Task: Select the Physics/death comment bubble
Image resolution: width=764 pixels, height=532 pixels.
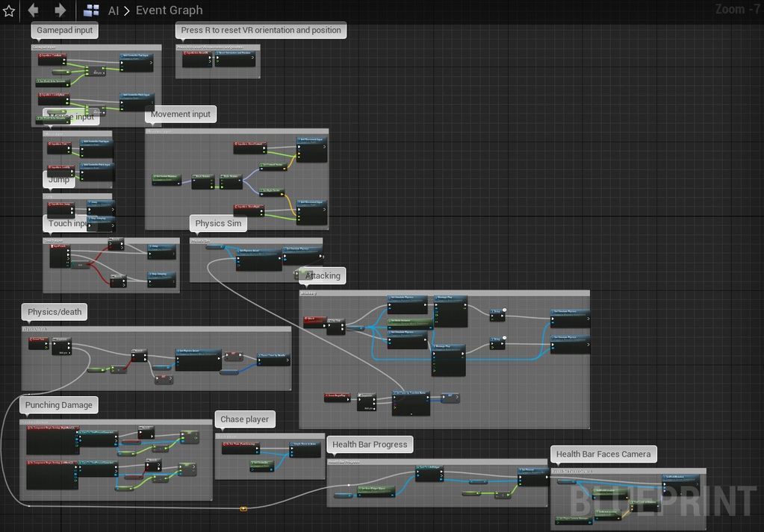Action: 55,312
